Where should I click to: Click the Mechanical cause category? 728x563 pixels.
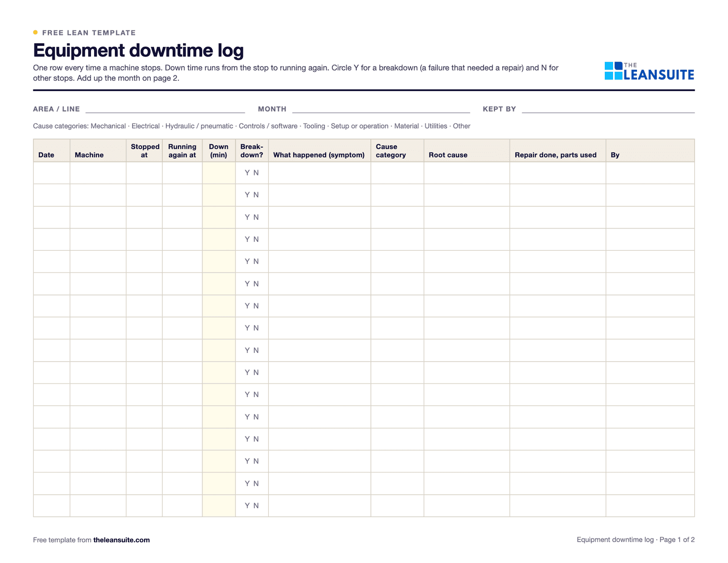(x=108, y=126)
